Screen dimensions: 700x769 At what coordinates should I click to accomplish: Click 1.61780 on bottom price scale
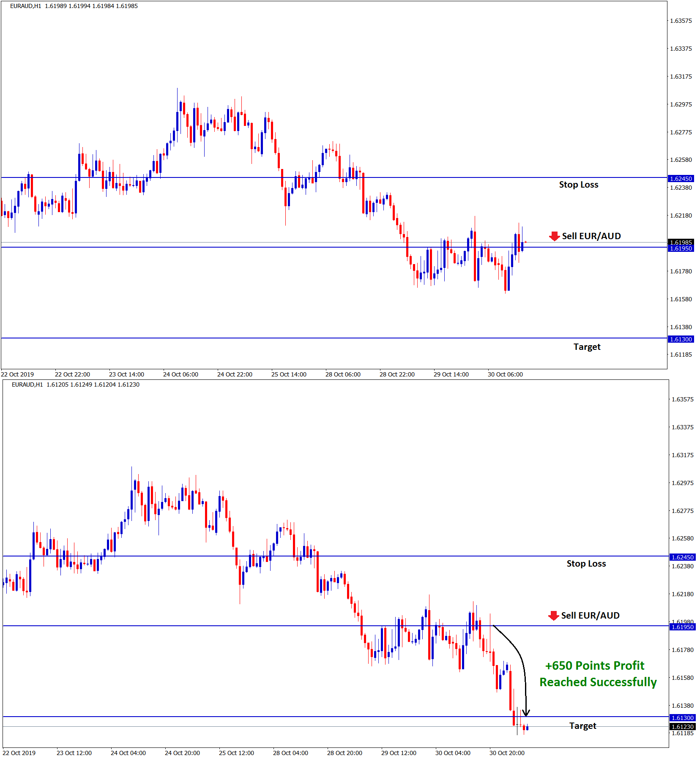point(683,650)
